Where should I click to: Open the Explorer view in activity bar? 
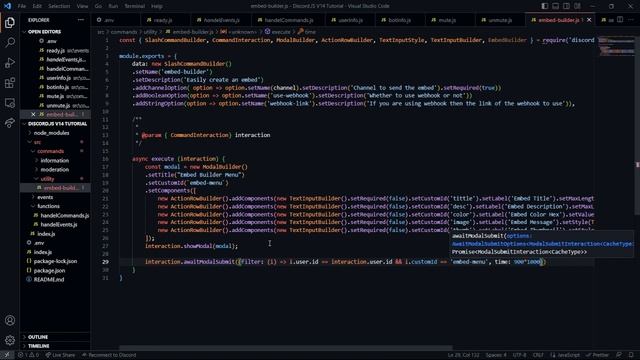(10, 22)
